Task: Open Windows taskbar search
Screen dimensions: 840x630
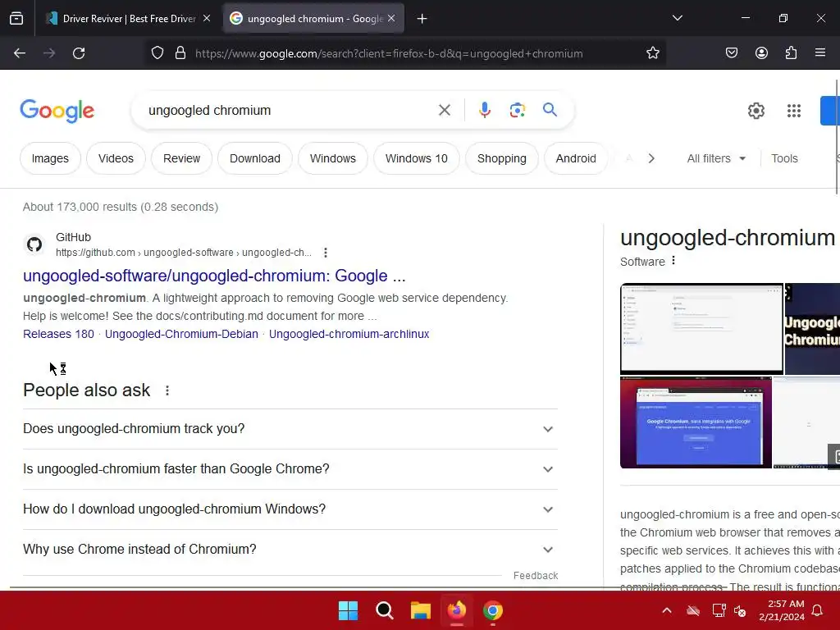Action: point(384,610)
